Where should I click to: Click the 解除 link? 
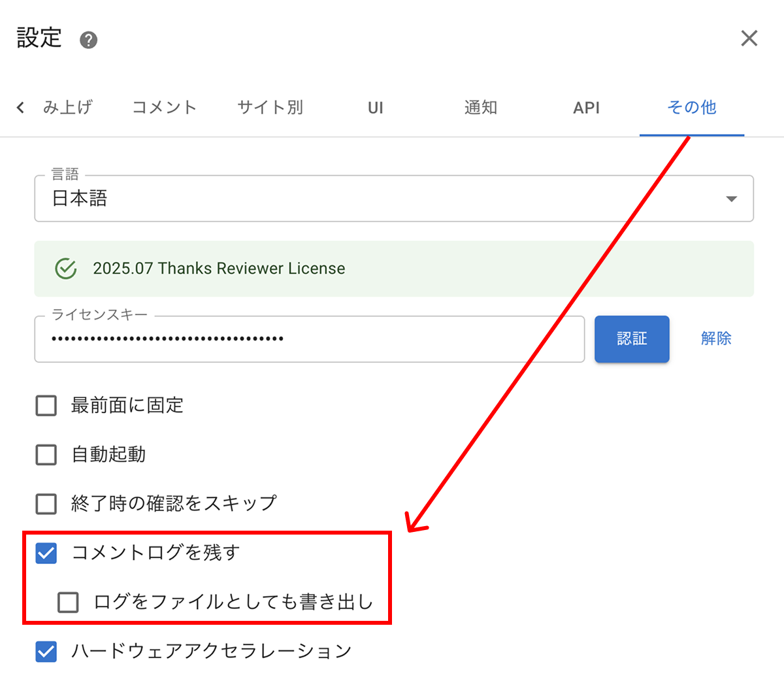[715, 339]
